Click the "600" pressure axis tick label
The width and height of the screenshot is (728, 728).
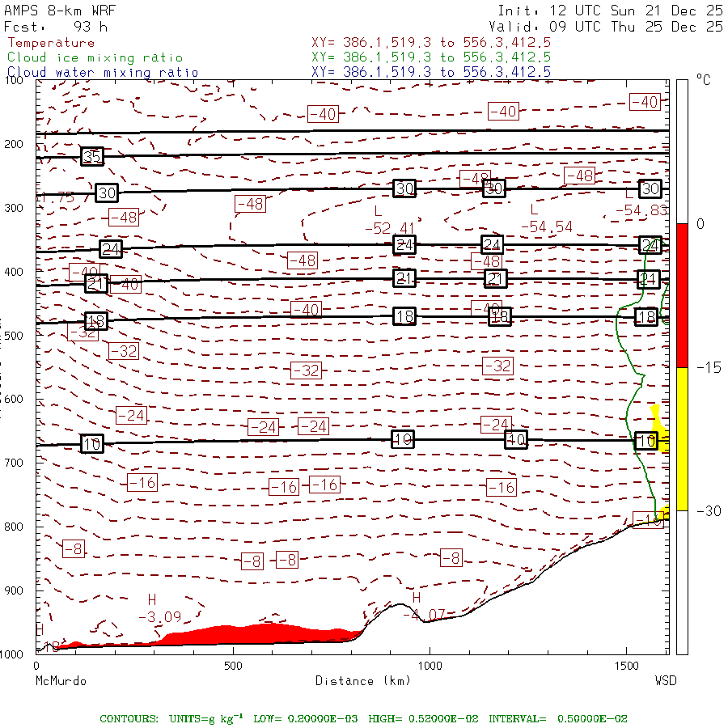(x=14, y=400)
